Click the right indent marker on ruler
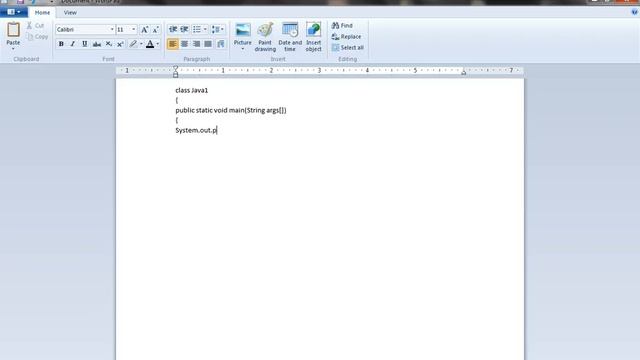The image size is (640, 360). [463, 73]
